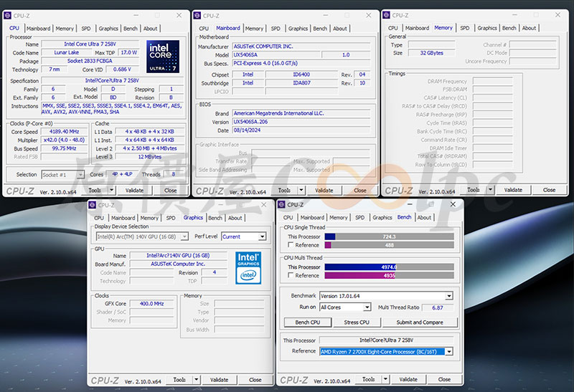Switch to CPU tab in Bench window
The image size is (574, 392).
pos(288,218)
